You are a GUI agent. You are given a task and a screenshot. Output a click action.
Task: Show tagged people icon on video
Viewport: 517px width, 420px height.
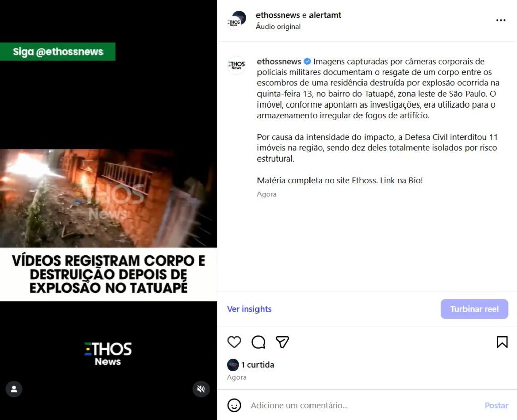(14, 389)
